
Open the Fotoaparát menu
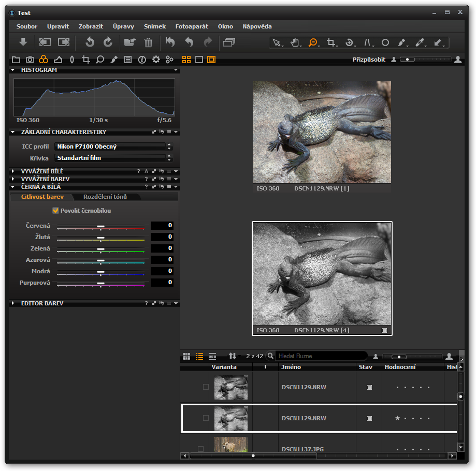click(x=192, y=26)
